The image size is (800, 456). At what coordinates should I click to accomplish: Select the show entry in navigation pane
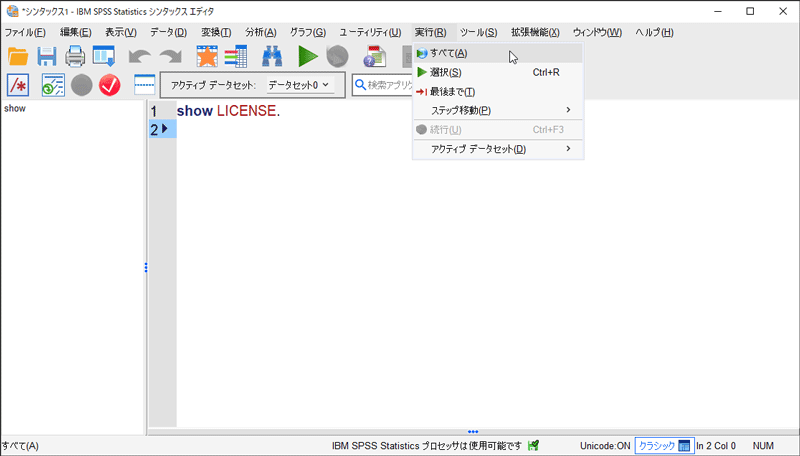click(15, 108)
